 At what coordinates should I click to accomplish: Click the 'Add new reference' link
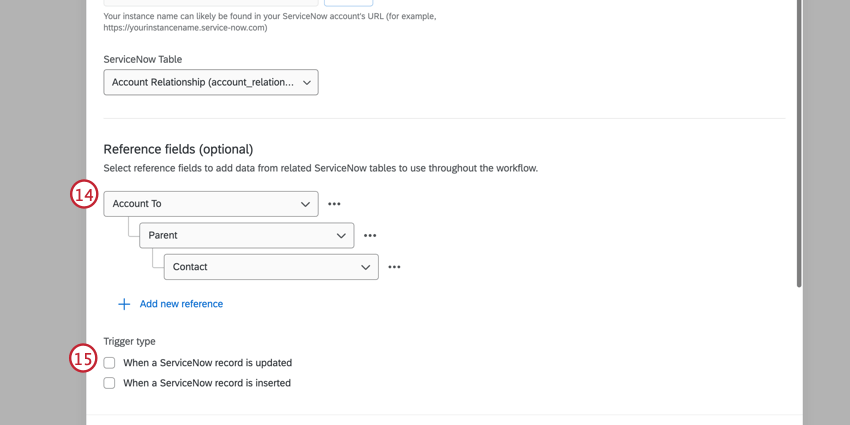pyautogui.click(x=181, y=304)
